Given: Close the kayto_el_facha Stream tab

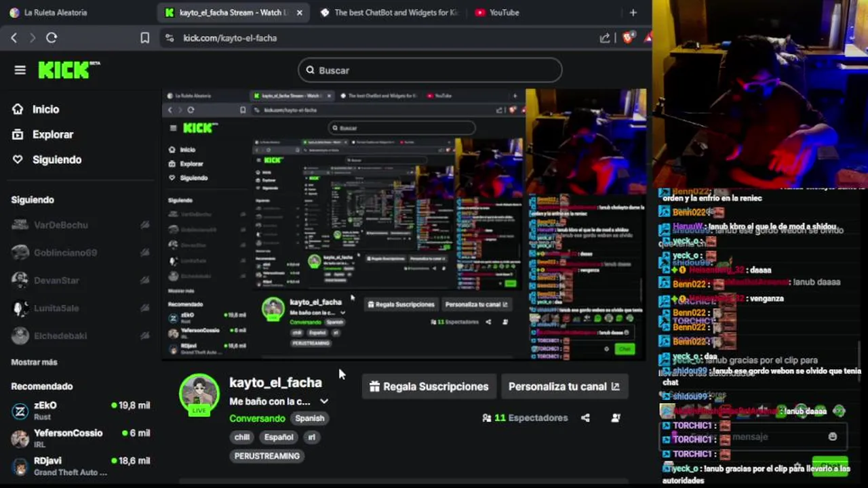Looking at the screenshot, I should pyautogui.click(x=299, y=12).
